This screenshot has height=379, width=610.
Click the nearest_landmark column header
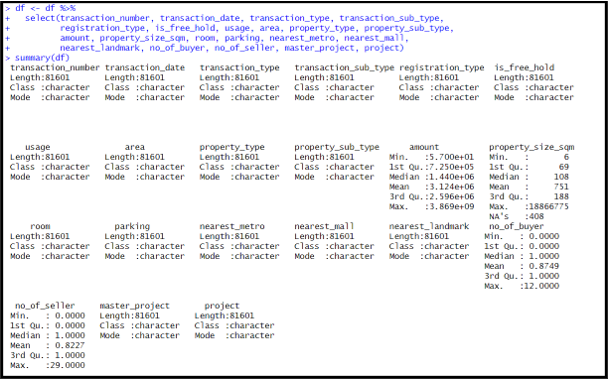[x=429, y=226]
